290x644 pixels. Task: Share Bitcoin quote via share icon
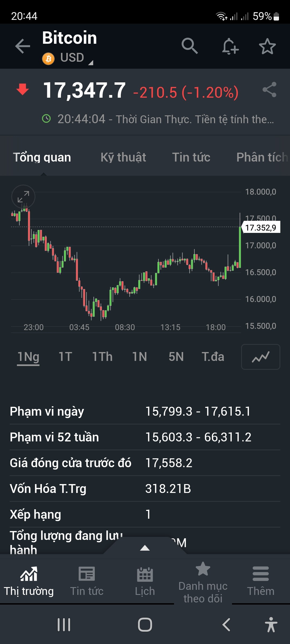coord(269,90)
